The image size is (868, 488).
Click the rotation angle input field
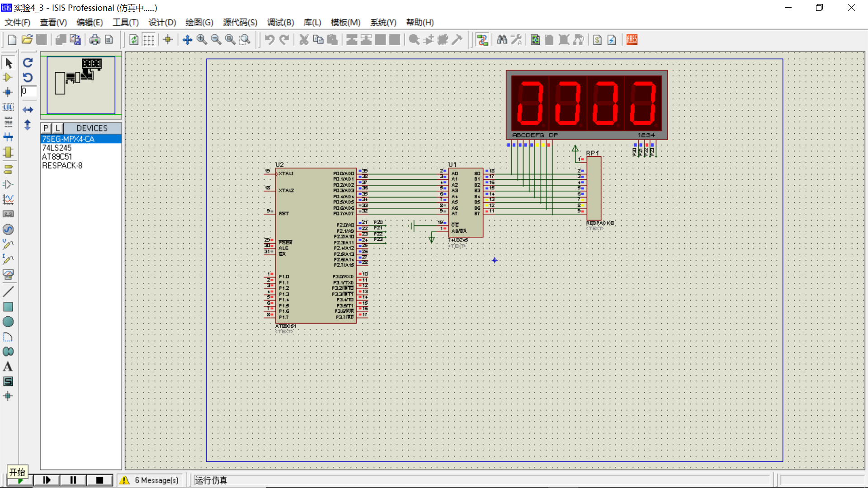(x=28, y=91)
